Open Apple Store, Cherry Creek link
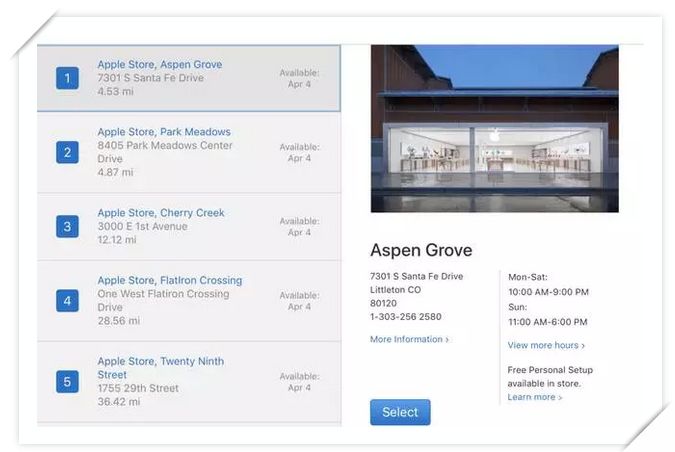Screen dimensions: 675x452 tap(160, 213)
